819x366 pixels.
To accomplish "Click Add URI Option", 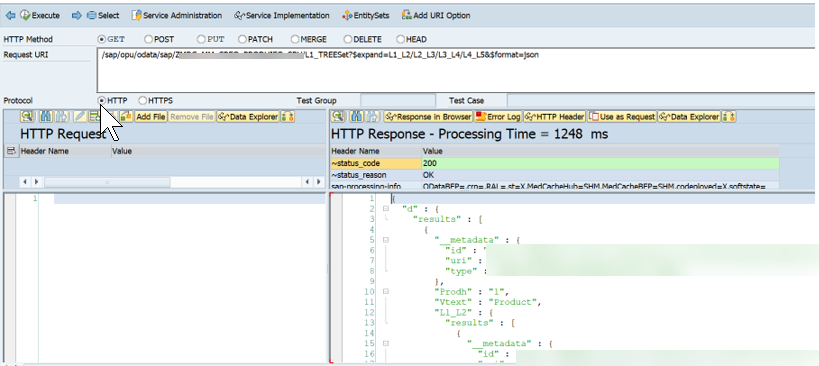I will 436,16.
